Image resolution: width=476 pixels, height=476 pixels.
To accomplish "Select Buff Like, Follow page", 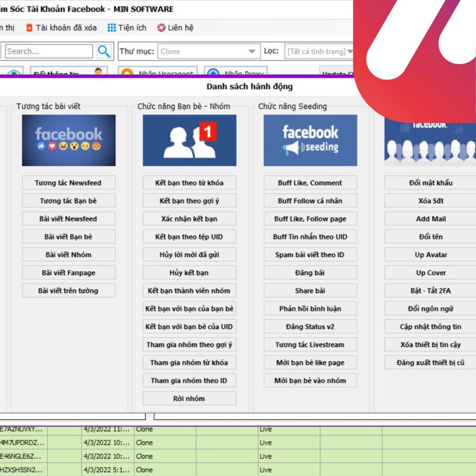I will point(310,219).
